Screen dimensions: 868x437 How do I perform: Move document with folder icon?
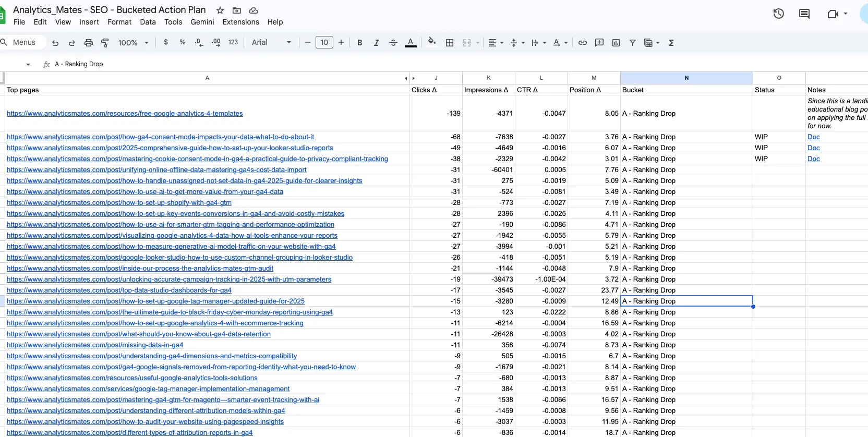(237, 10)
